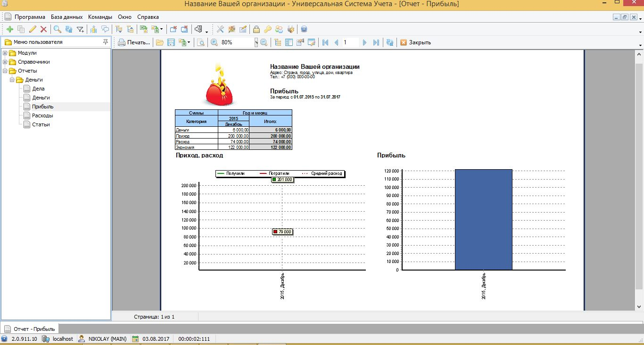Click the date 03.08.2017 in status bar
Viewport: 644px width, 345px height.
pos(156,339)
